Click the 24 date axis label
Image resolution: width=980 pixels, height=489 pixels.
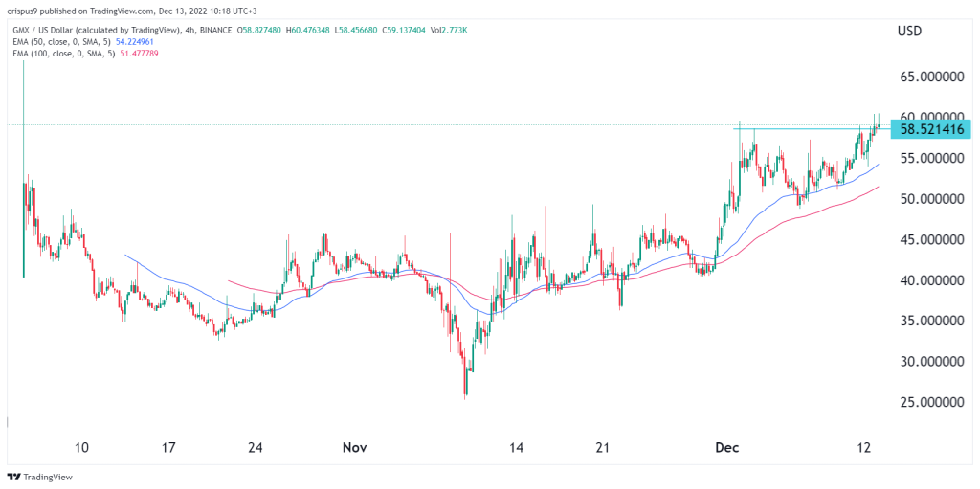pyautogui.click(x=255, y=448)
